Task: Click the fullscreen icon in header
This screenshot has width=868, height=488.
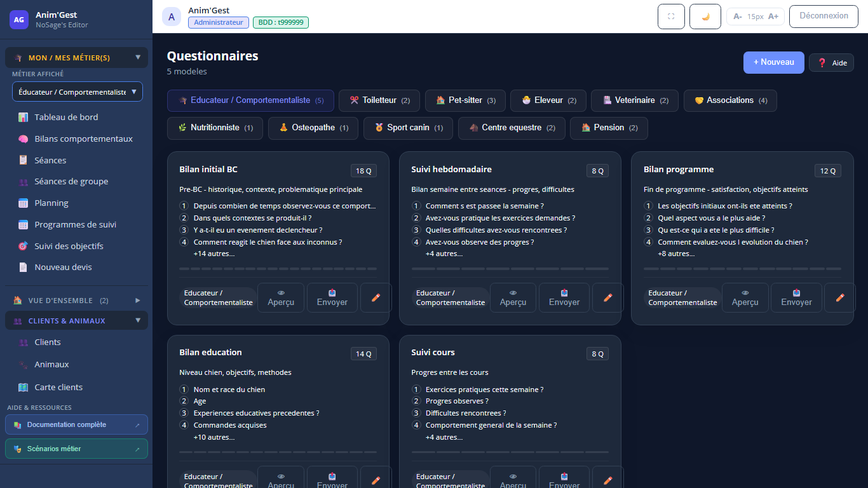Action: 671,17
